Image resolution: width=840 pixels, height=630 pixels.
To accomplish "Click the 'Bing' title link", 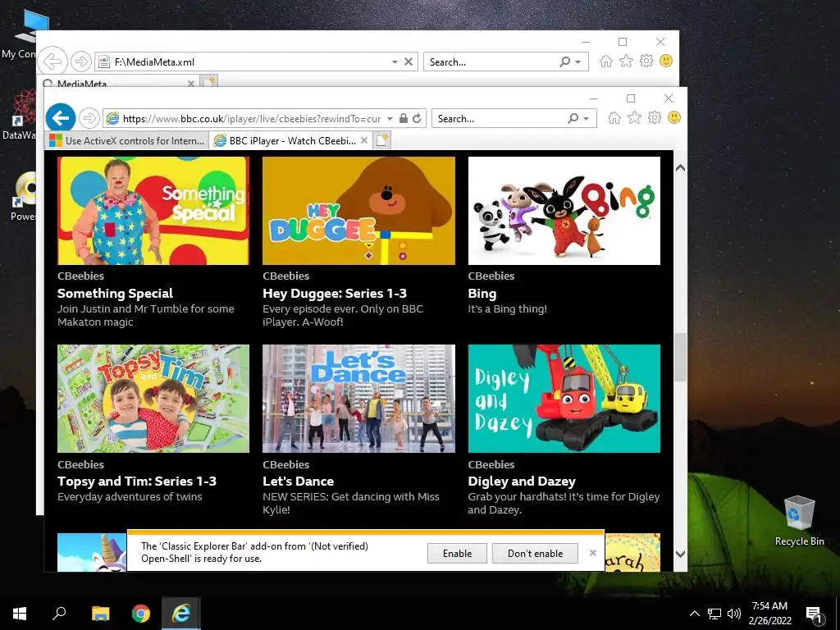I will pos(482,294).
